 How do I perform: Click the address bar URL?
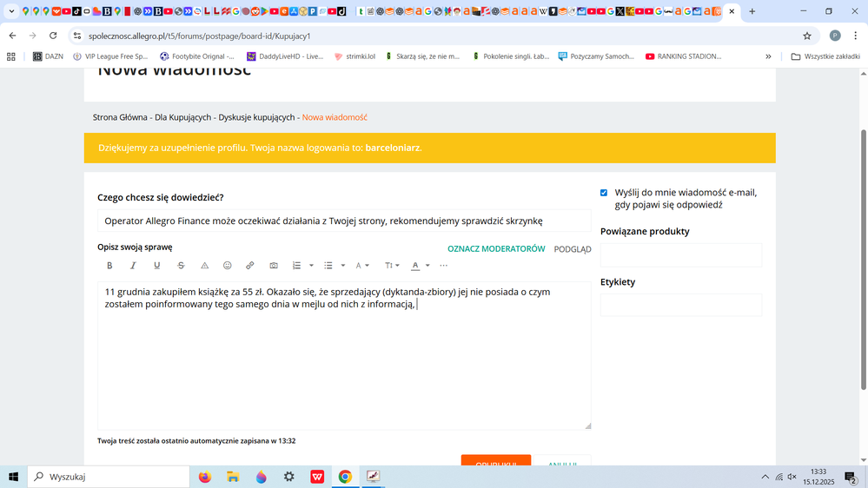tap(199, 36)
